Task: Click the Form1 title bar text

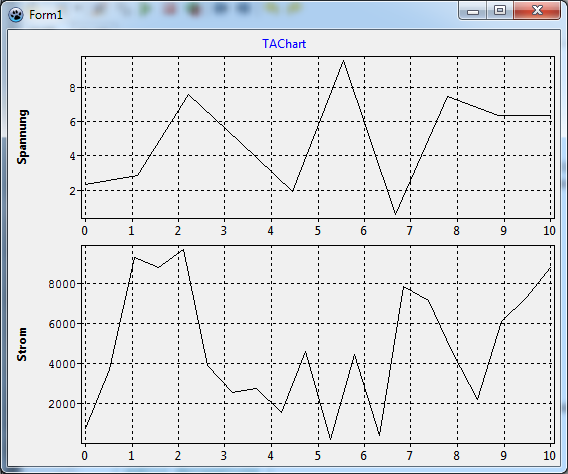Action: [46, 15]
